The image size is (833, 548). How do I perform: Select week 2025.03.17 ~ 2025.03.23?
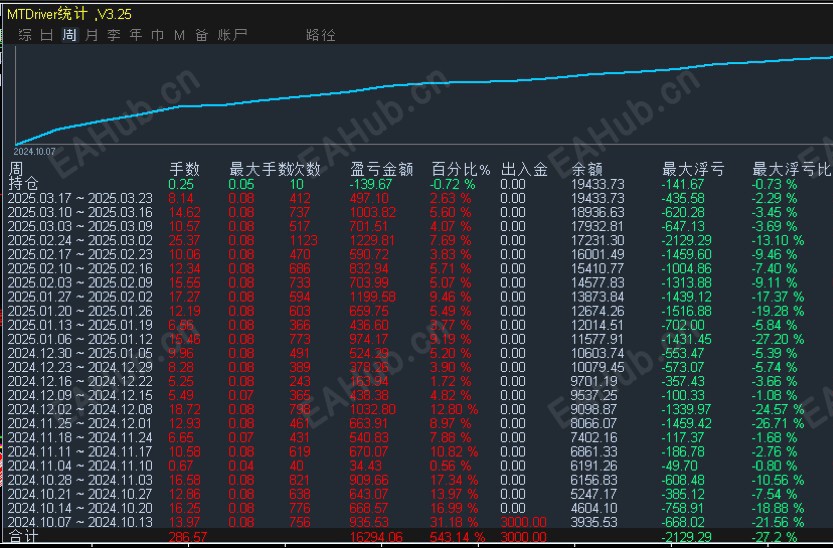coord(80,198)
